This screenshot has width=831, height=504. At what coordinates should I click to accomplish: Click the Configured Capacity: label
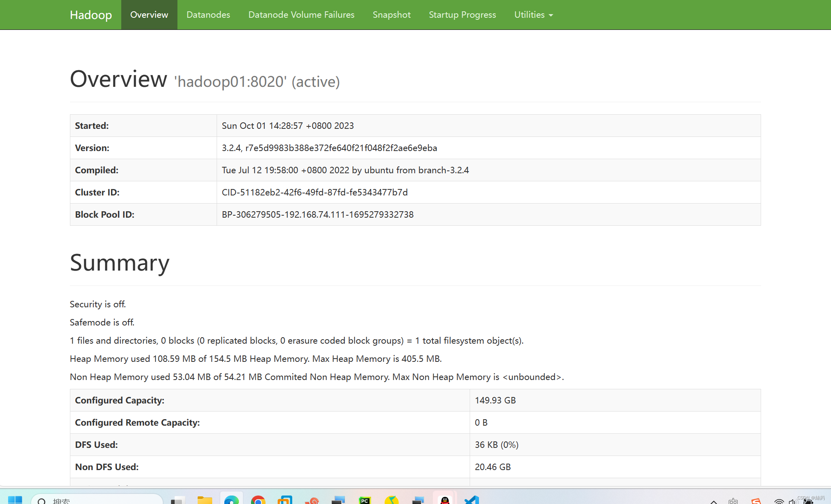(120, 400)
